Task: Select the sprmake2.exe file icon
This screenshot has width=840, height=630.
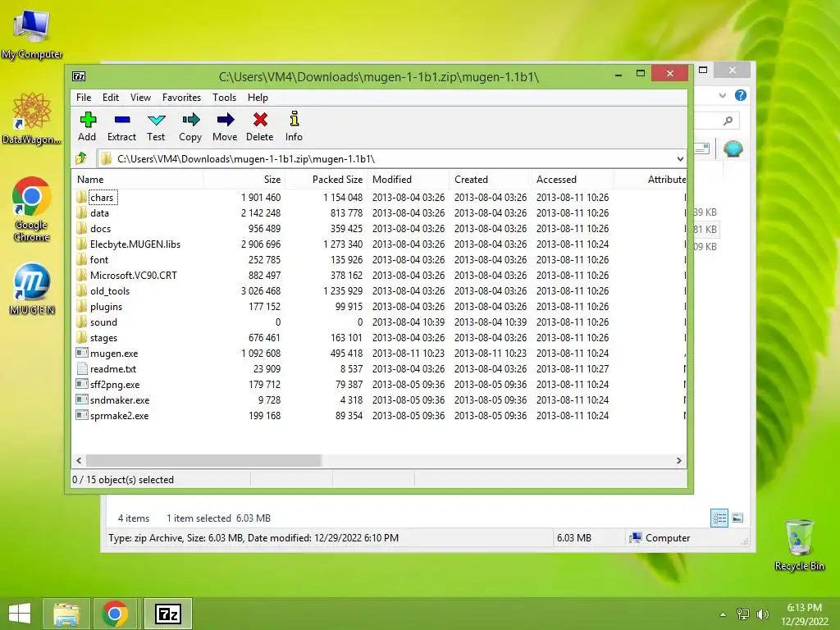Action: click(81, 415)
